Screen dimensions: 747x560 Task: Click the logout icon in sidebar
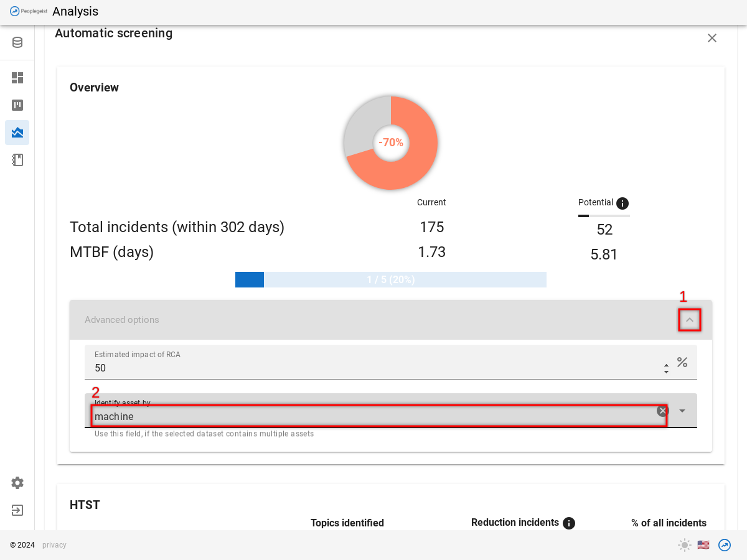point(17,510)
